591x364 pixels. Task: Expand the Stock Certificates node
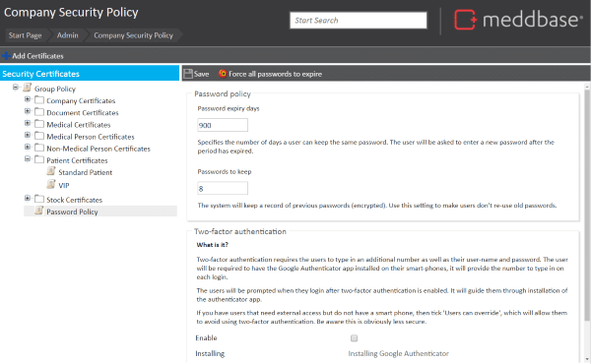28,198
